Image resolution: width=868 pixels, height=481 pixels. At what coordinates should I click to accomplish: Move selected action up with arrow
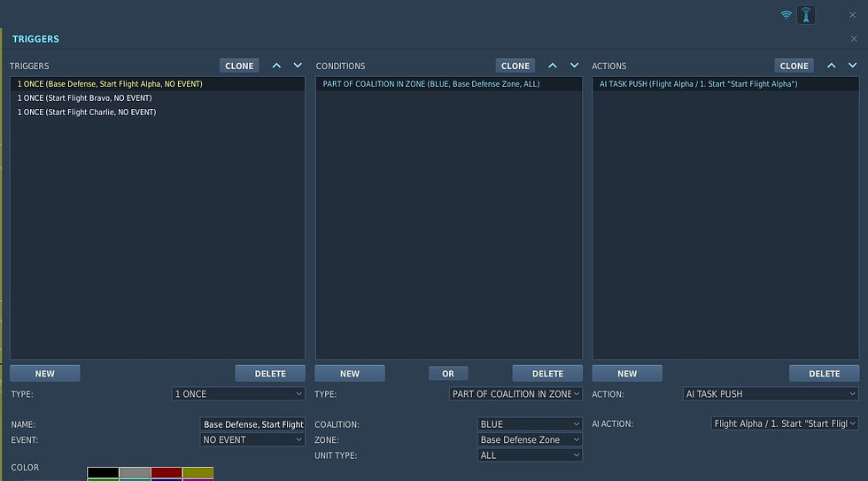832,66
